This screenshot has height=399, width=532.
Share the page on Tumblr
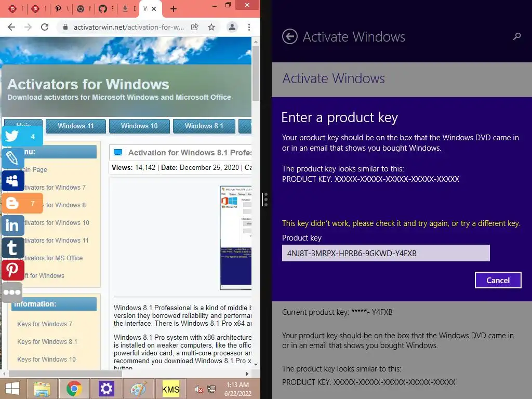[x=12, y=248]
